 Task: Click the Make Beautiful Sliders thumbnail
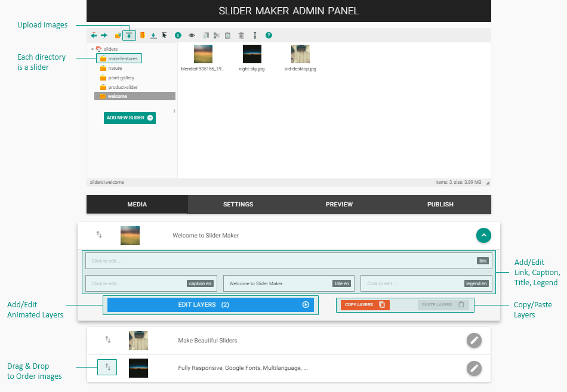[x=138, y=341]
